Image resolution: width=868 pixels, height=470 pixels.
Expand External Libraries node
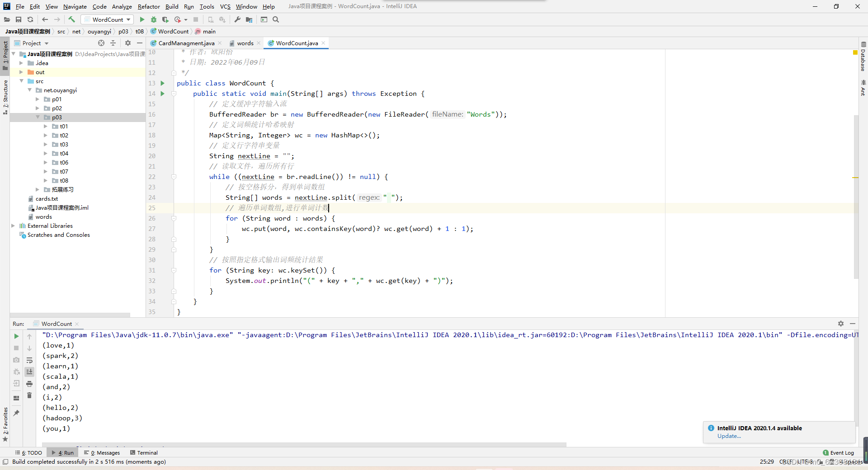click(13, 226)
